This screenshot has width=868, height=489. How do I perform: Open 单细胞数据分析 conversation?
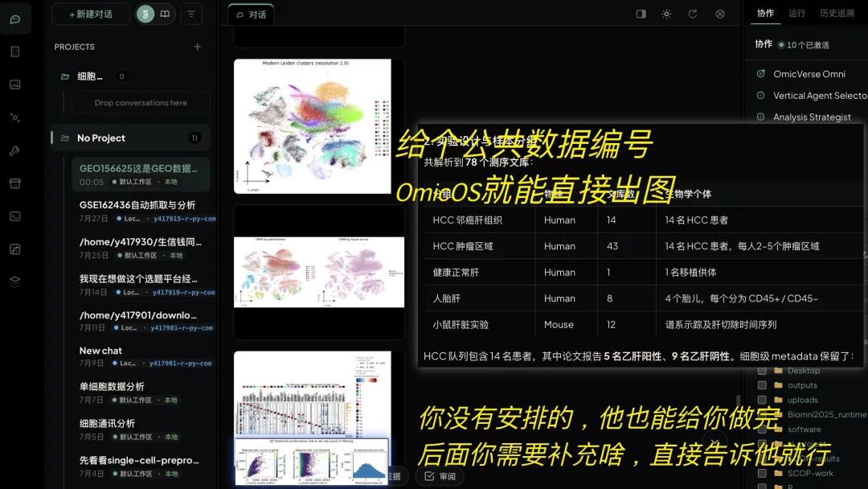(141, 392)
